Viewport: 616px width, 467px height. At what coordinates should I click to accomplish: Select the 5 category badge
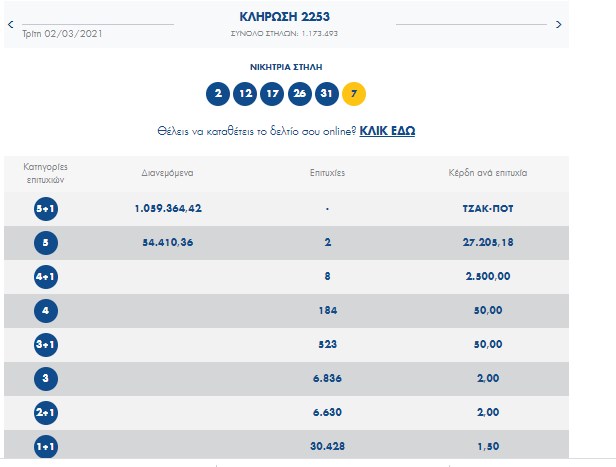pyautogui.click(x=44, y=242)
